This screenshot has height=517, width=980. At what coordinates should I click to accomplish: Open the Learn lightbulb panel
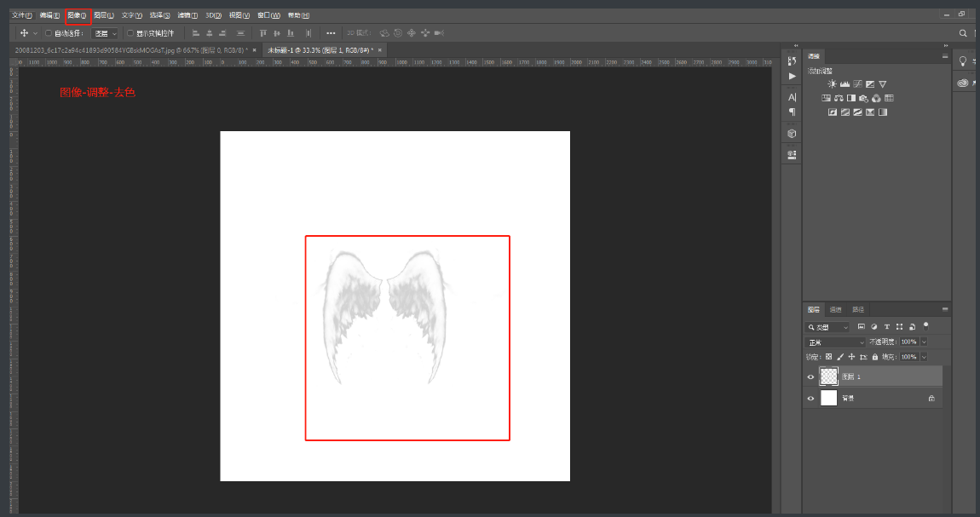[963, 60]
